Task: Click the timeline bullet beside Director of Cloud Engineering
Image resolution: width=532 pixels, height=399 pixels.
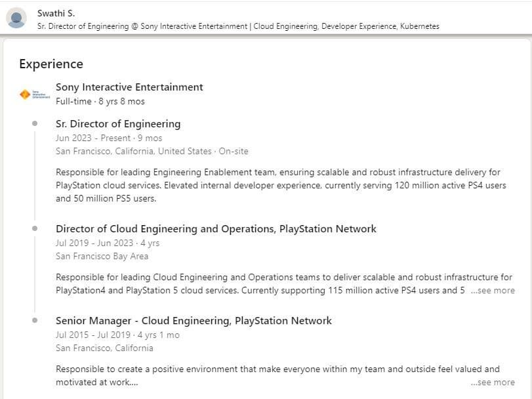Action: (x=34, y=228)
